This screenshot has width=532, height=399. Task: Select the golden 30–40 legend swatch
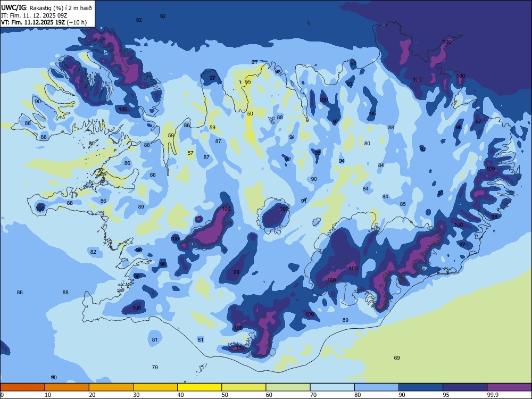click(x=155, y=387)
